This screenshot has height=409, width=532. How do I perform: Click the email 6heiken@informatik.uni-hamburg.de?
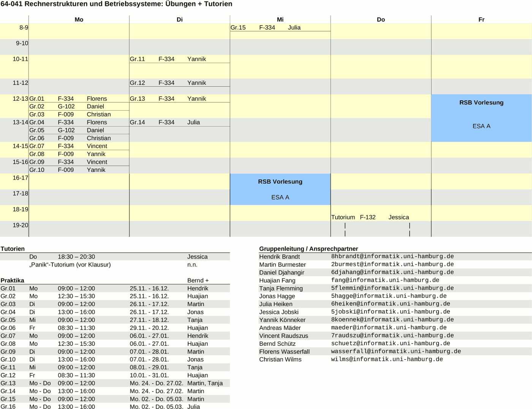(391, 304)
